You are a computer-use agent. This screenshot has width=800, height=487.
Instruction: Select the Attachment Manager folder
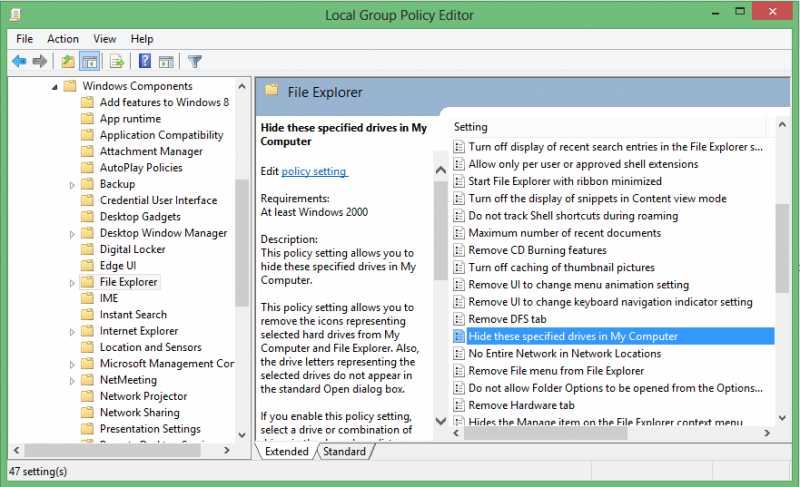tap(151, 151)
